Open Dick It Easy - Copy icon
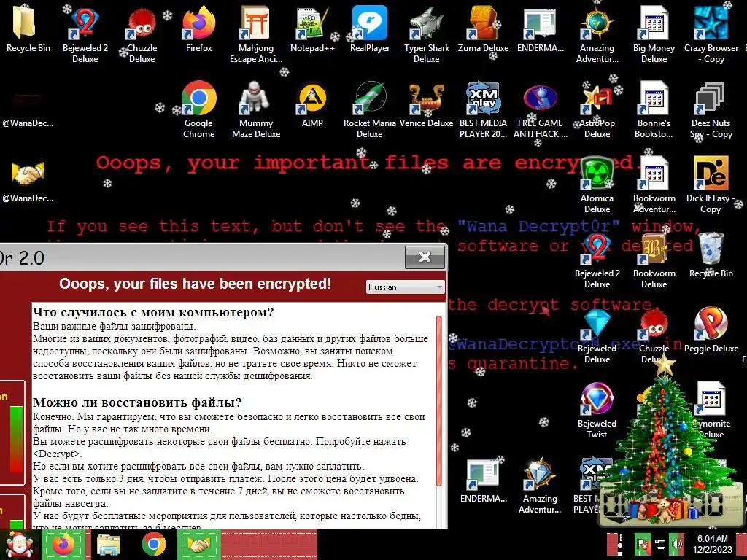 point(711,184)
